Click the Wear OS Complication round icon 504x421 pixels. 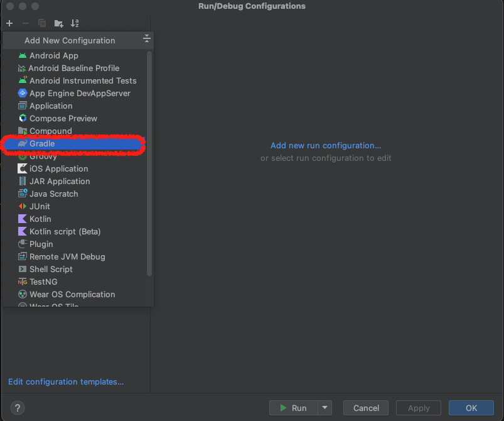pyautogui.click(x=23, y=294)
